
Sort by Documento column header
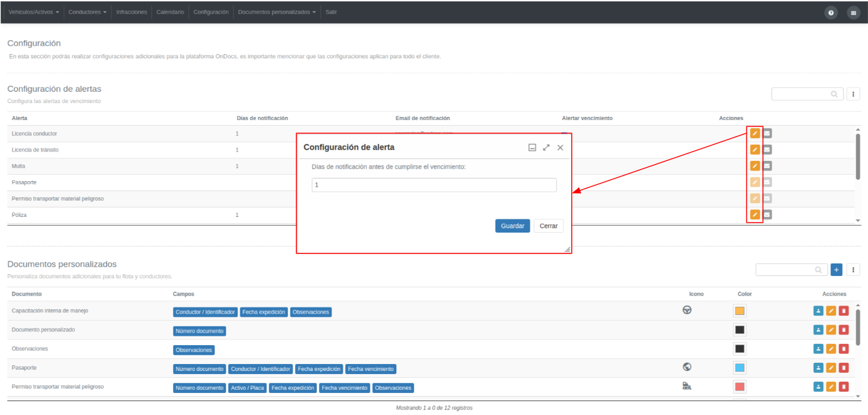pyautogui.click(x=26, y=294)
